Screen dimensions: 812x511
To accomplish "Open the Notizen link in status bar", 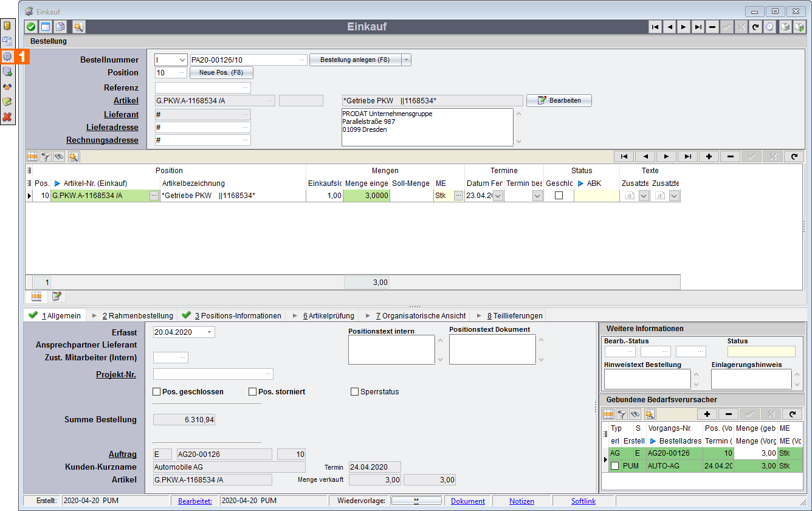I will tap(521, 501).
